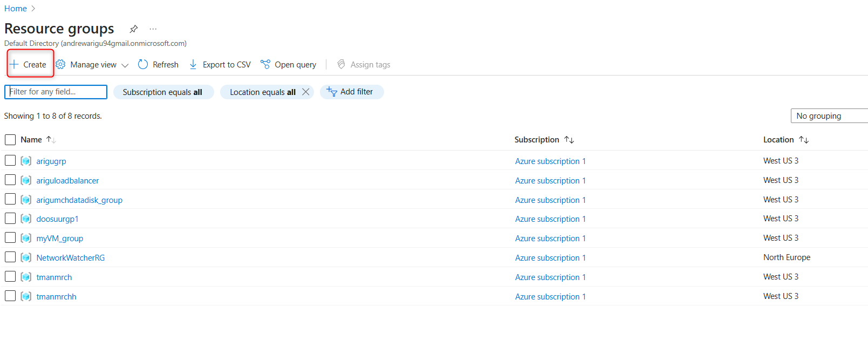Screen dimensions: 868x354
Task: Check the arigumchdatadisk_group row checkbox
Action: (10, 199)
